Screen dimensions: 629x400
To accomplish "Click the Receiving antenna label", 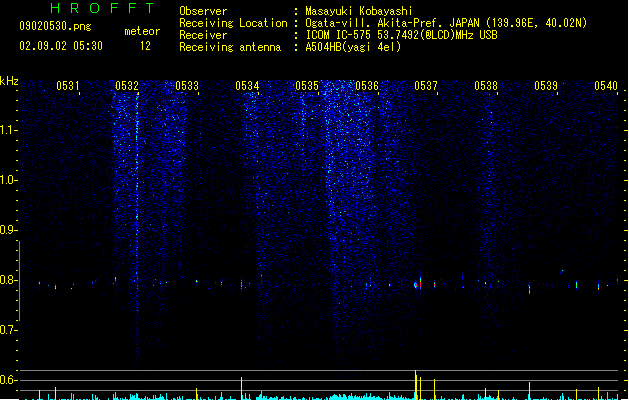I will [230, 47].
